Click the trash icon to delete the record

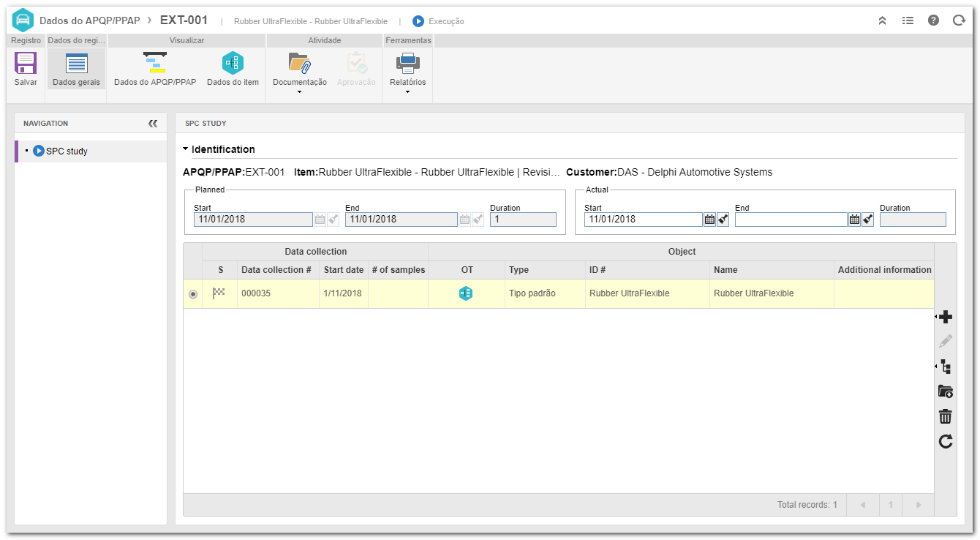click(946, 416)
